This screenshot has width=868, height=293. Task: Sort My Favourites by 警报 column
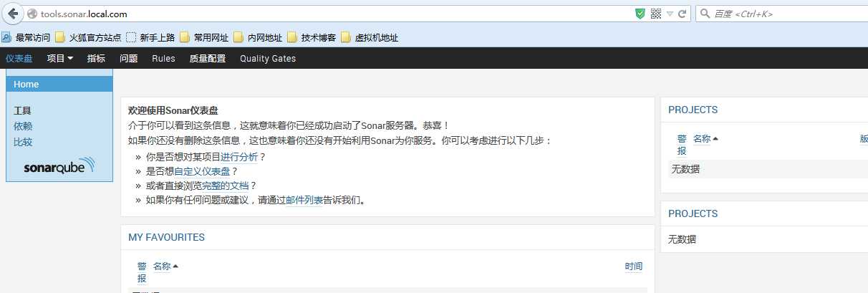[142, 272]
